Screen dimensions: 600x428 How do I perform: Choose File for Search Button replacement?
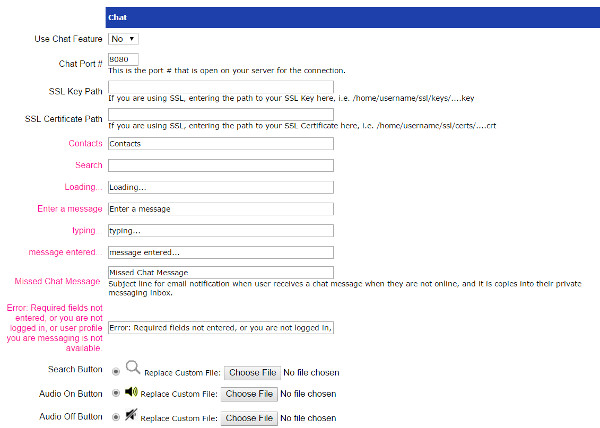(x=252, y=372)
